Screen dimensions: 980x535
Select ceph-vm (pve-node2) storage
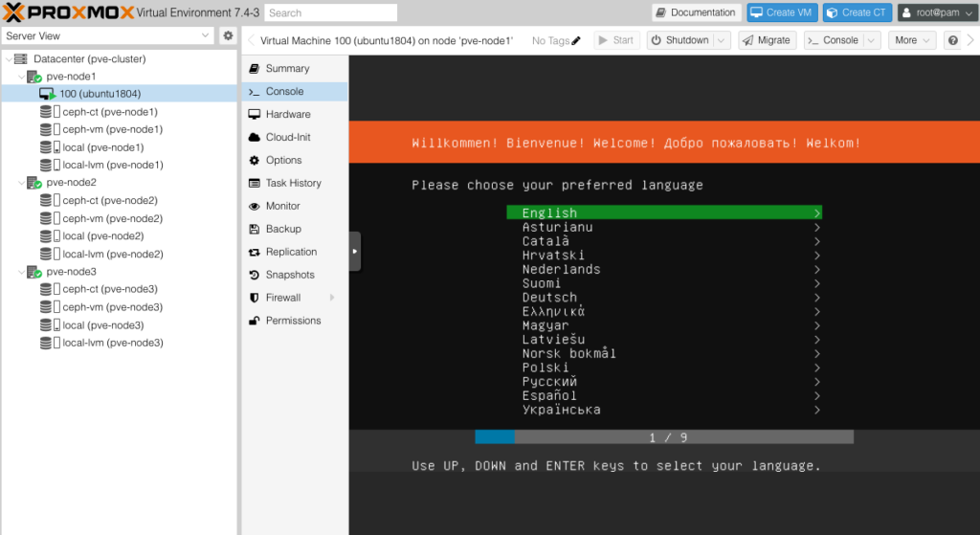(x=120, y=219)
